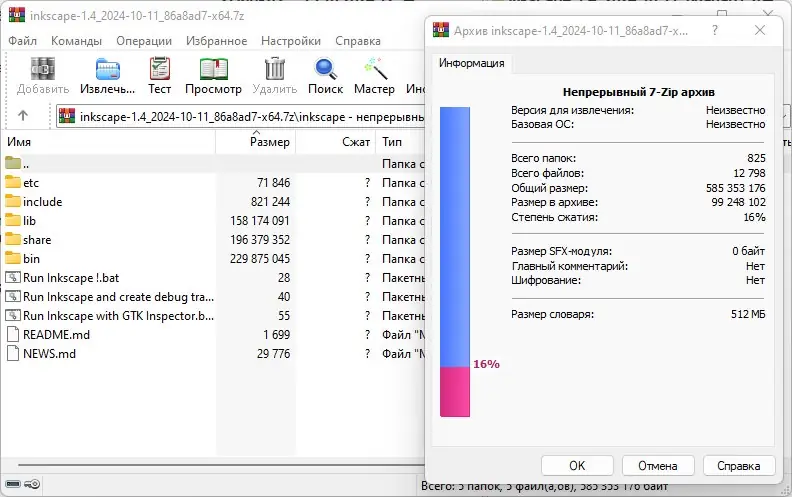Click the horizontal scrollbar of file list
Image resolution: width=792 pixels, height=497 pixels.
pyautogui.click(x=221, y=465)
